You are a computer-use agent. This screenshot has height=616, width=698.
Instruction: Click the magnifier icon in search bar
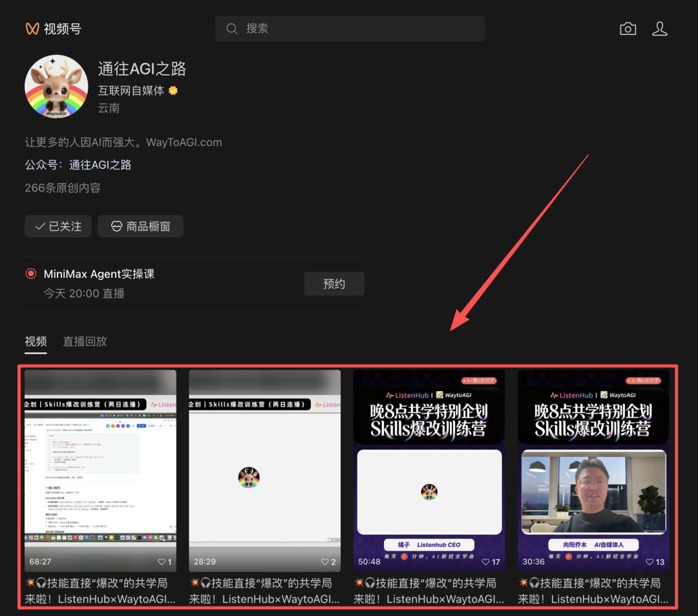pos(231,29)
